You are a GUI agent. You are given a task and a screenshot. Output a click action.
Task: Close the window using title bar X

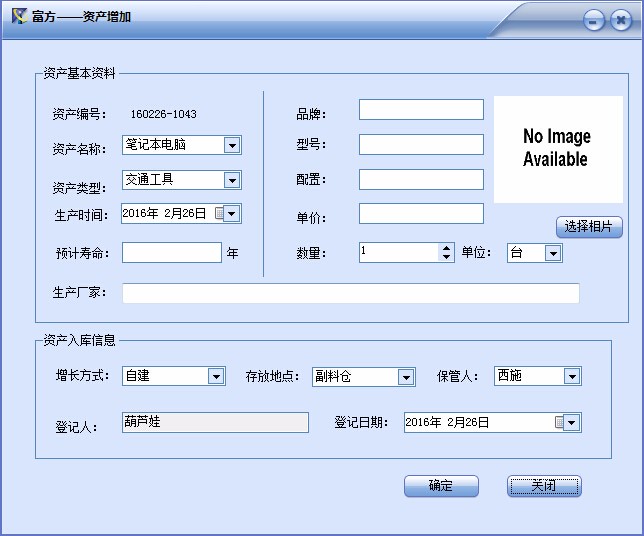(x=620, y=21)
